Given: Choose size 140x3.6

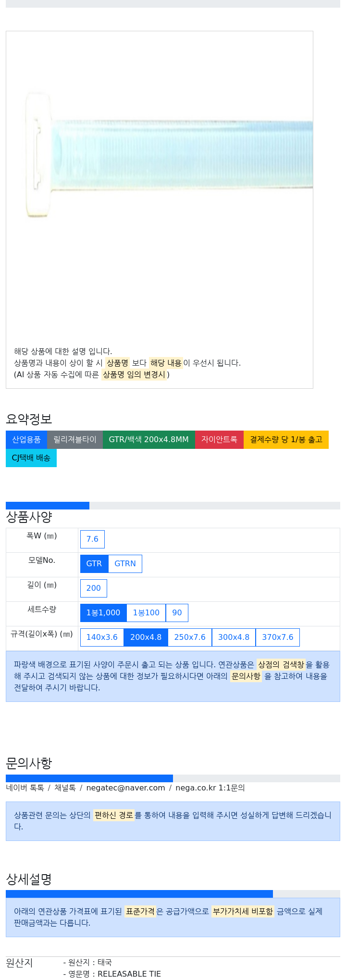Looking at the screenshot, I should coord(102,637).
